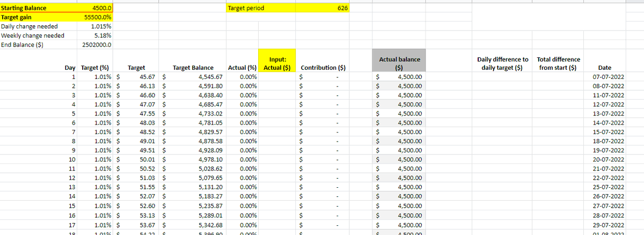Click the Total difference from start header
This screenshot has height=235, width=644.
pyautogui.click(x=559, y=63)
